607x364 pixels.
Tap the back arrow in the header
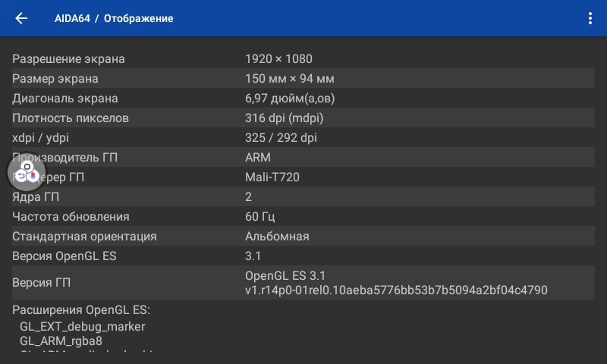[21, 18]
